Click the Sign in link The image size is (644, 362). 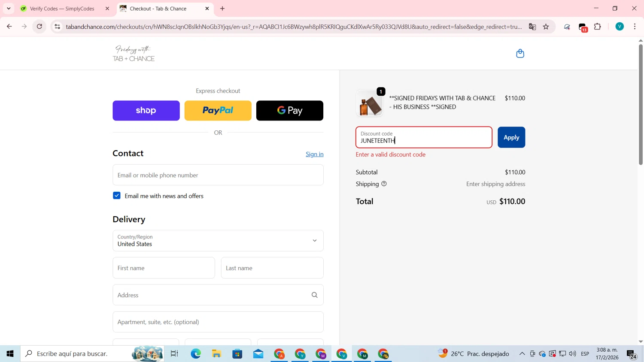click(315, 154)
